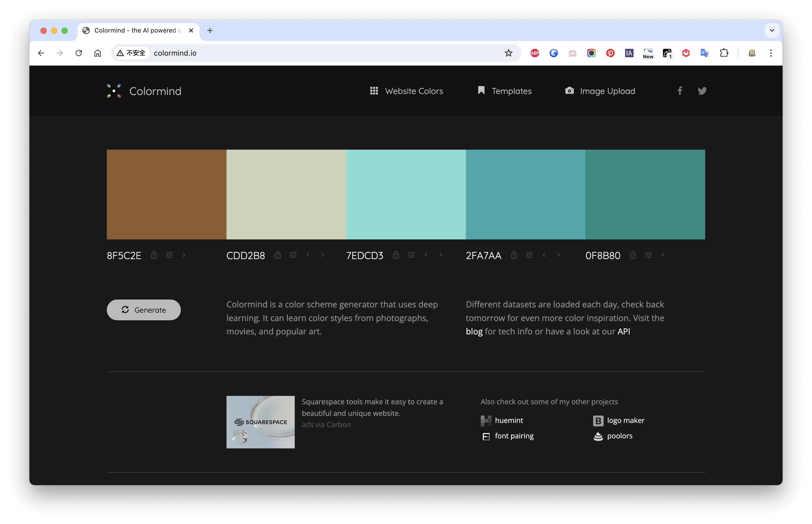Open a new browser tab
The height and width of the screenshot is (524, 812).
(210, 31)
